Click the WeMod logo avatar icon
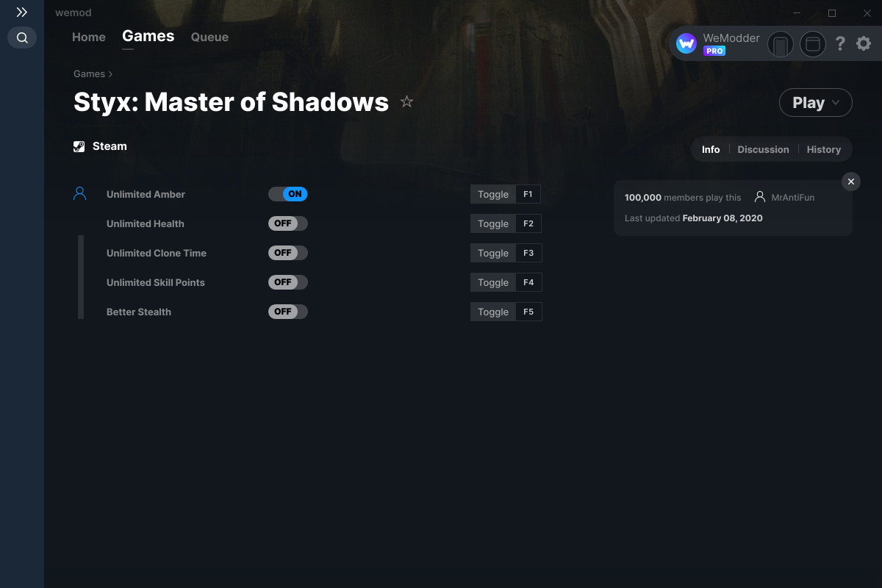The width and height of the screenshot is (882, 588). 686,44
